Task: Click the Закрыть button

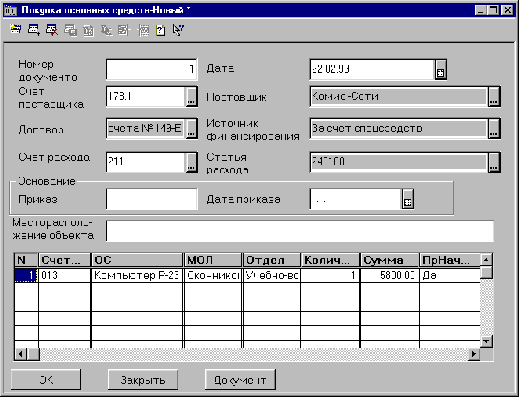Action: click(x=143, y=380)
